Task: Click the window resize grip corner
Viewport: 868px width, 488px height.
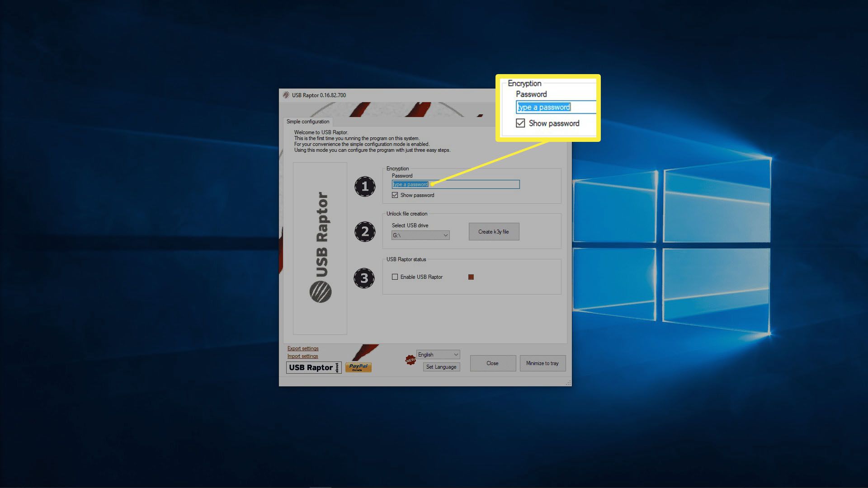Action: [x=568, y=383]
